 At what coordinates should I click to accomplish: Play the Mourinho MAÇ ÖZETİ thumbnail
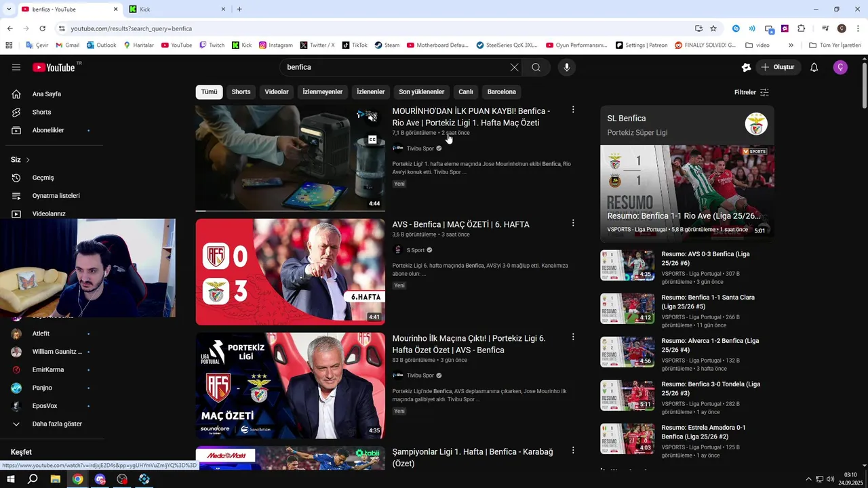point(290,386)
